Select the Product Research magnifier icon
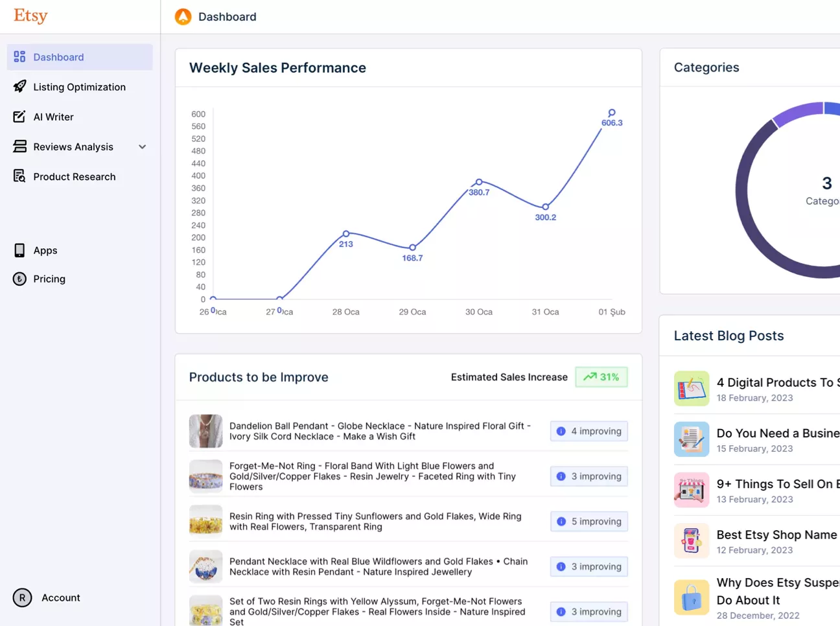The height and width of the screenshot is (626, 840). pos(19,176)
